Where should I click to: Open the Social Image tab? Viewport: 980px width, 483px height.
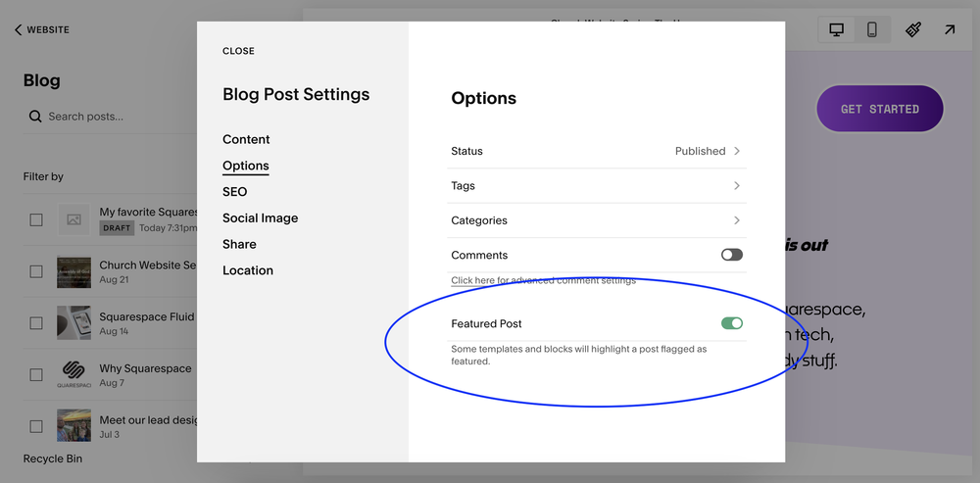260,218
